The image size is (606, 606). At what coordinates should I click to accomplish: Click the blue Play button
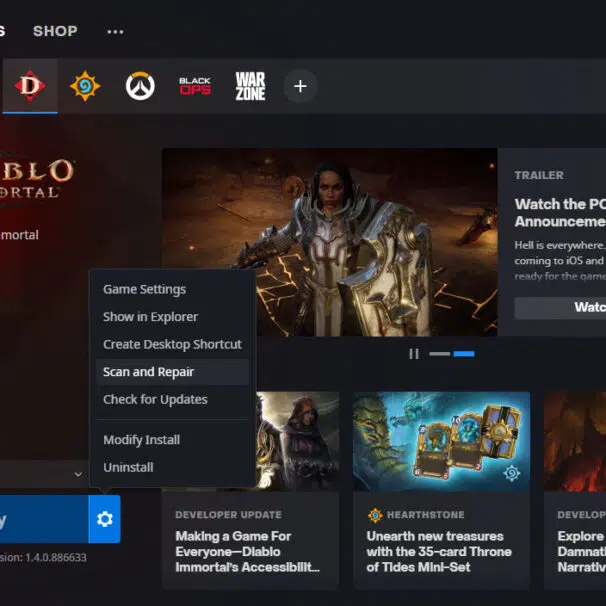[x=44, y=519]
